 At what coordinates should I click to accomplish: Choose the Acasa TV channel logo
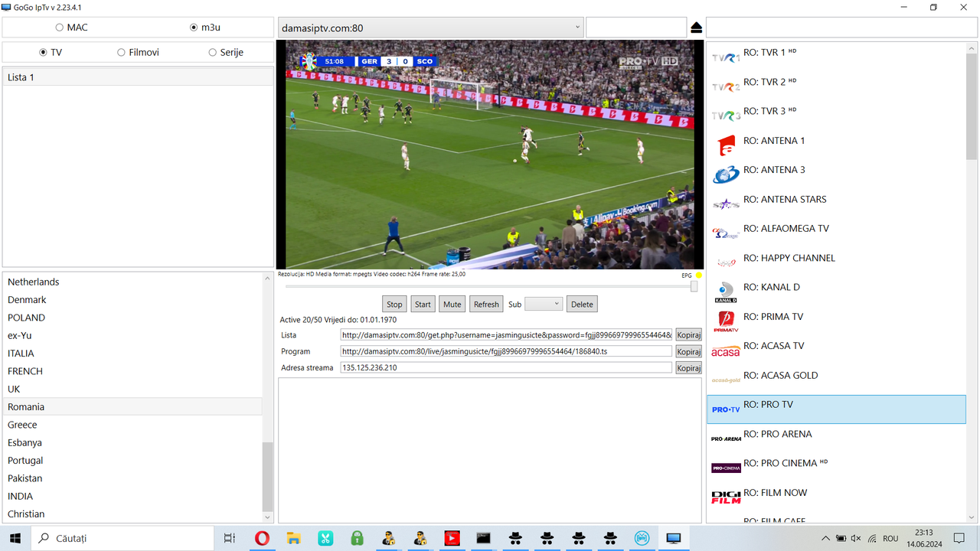726,351
